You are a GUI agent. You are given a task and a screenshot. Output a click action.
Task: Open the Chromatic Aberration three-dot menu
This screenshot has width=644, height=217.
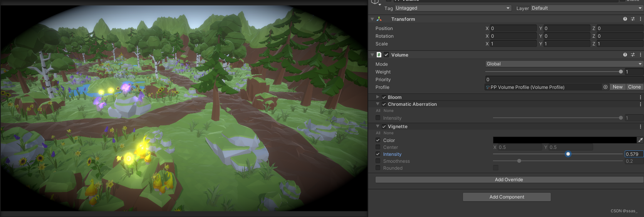pos(641,104)
